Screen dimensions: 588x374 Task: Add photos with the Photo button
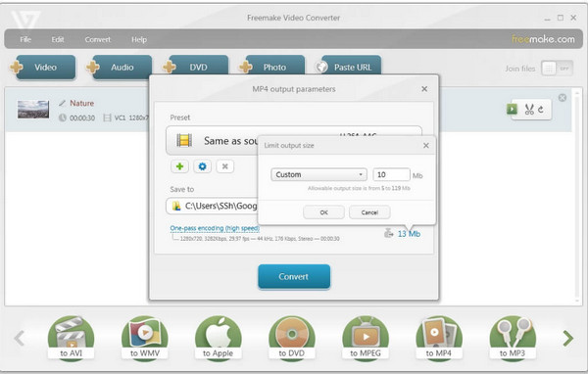(272, 66)
